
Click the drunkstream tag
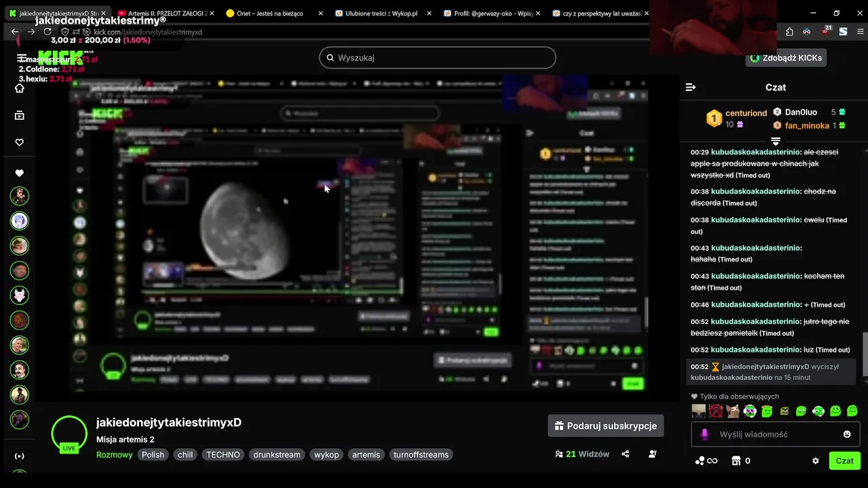point(277,455)
